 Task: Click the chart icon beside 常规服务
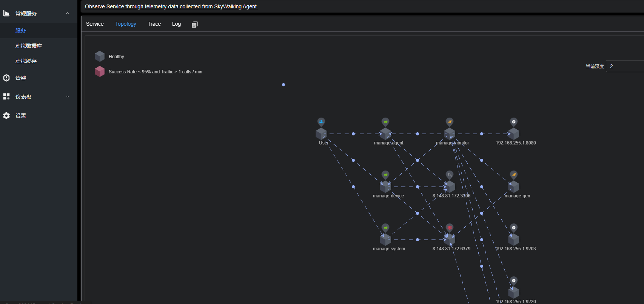[6, 13]
